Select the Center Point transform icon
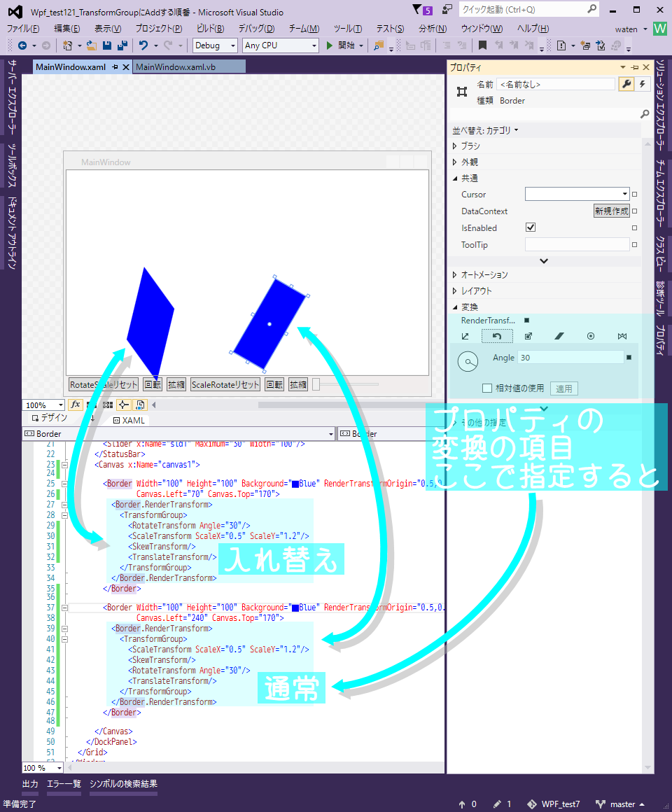 pos(590,335)
